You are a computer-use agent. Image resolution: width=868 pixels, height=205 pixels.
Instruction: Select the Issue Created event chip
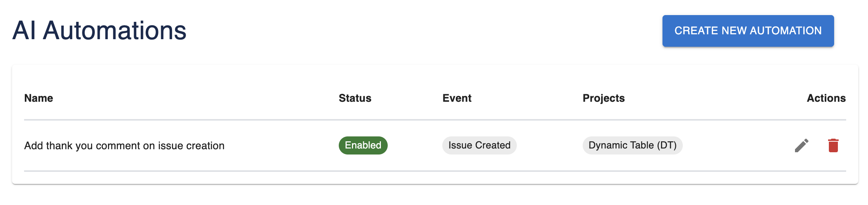tap(479, 145)
